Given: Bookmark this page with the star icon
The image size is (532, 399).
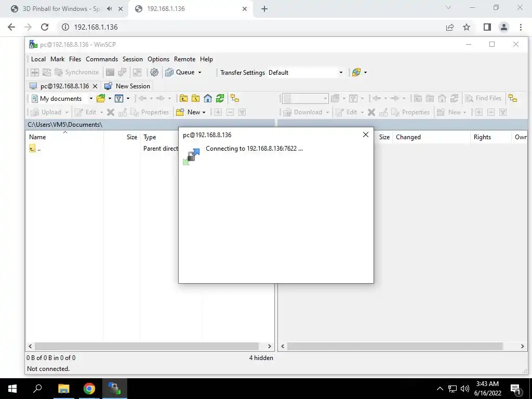Looking at the screenshot, I should pyautogui.click(x=467, y=27).
